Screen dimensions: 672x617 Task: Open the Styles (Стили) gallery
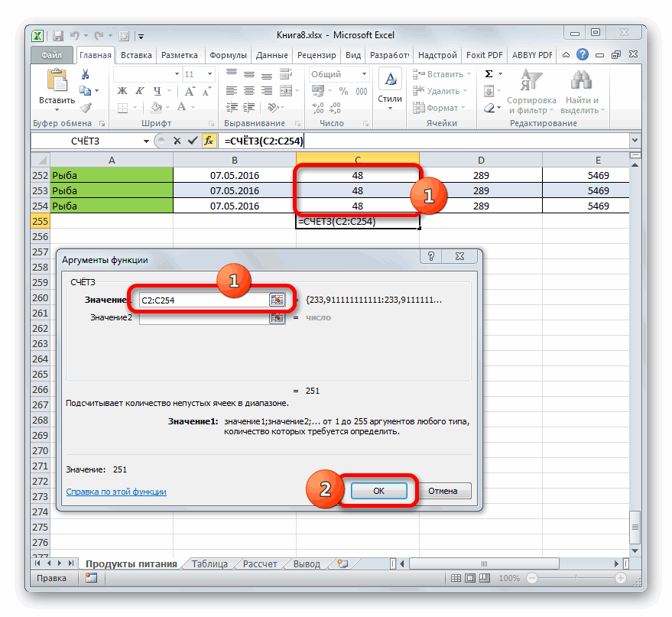390,89
